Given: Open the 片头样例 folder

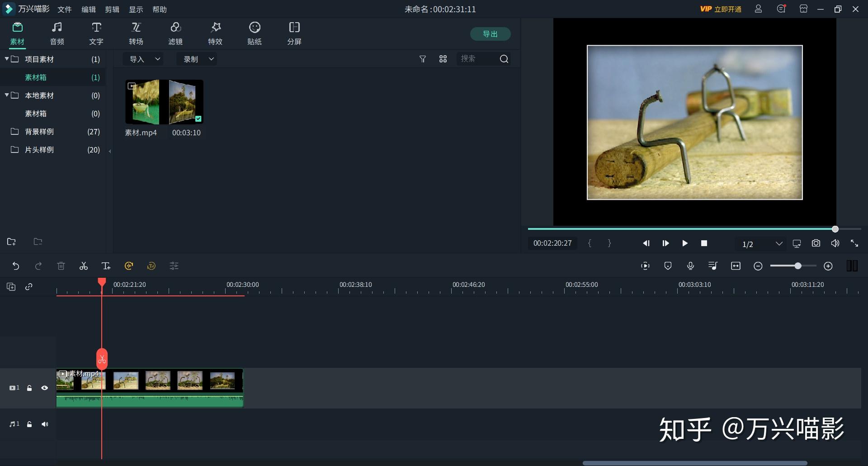Looking at the screenshot, I should pos(53,150).
